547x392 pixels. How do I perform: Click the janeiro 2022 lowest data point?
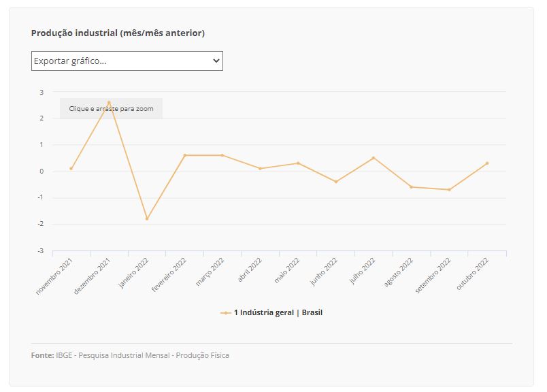(146, 218)
